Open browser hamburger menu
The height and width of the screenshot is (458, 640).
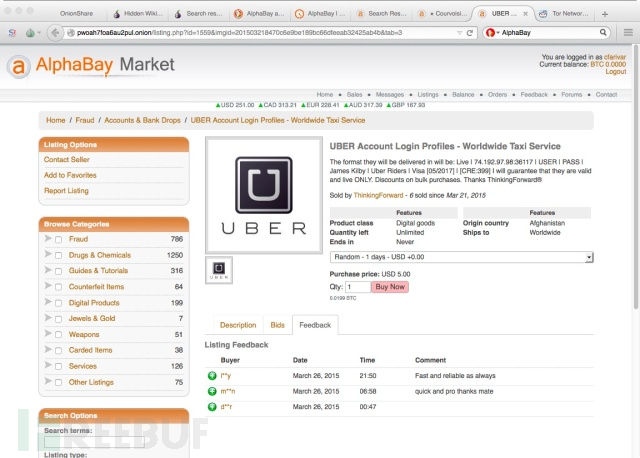click(628, 33)
